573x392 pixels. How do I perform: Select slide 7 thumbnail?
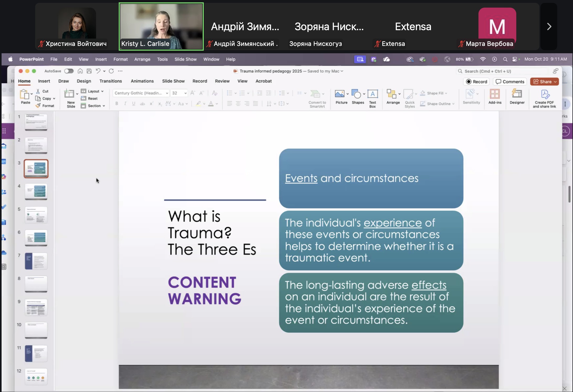[x=36, y=261]
